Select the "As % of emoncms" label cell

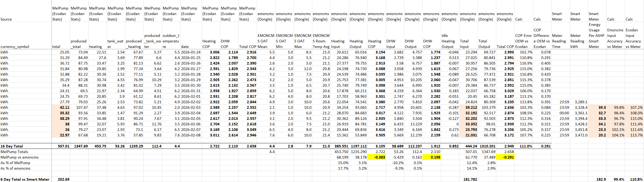coord(16,168)
